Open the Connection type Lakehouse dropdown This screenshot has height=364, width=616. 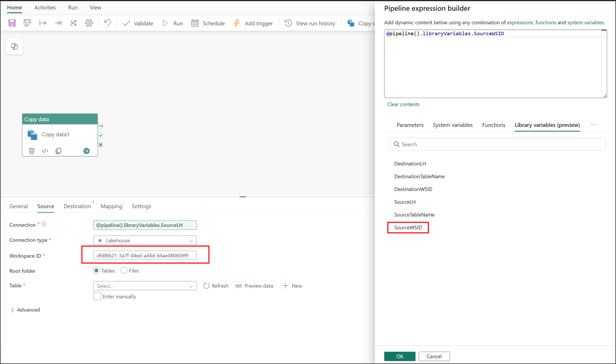click(x=145, y=240)
